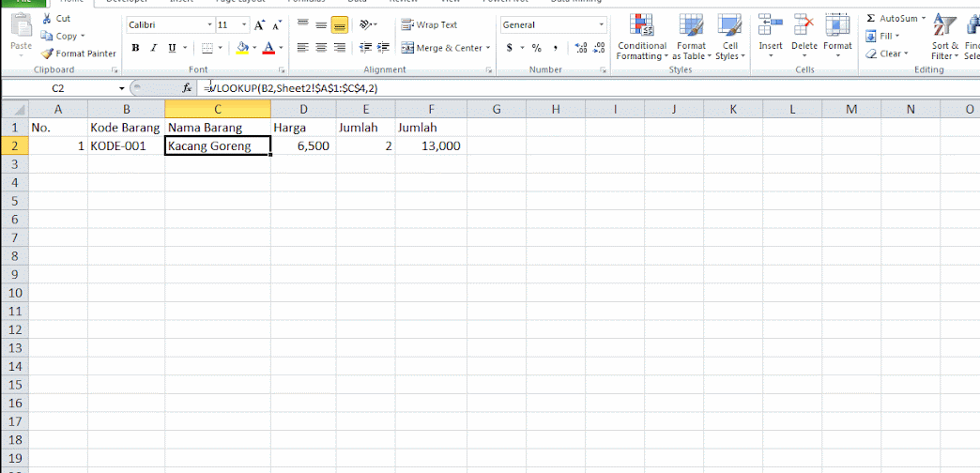Open Clipboard pane launcher
The image size is (980, 473).
click(115, 70)
